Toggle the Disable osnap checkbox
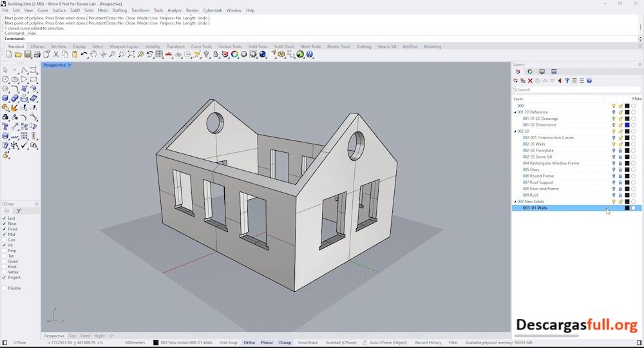 coord(5,288)
